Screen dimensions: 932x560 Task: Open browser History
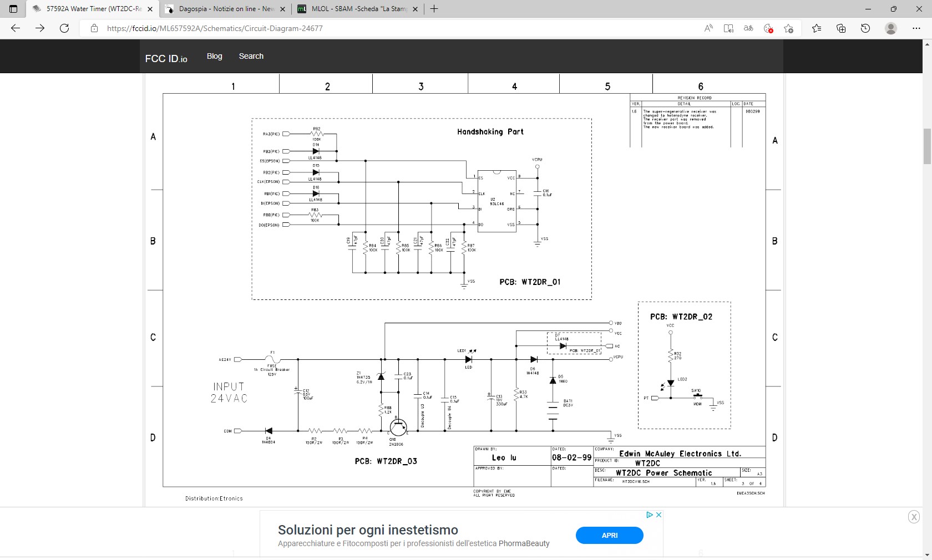(865, 28)
